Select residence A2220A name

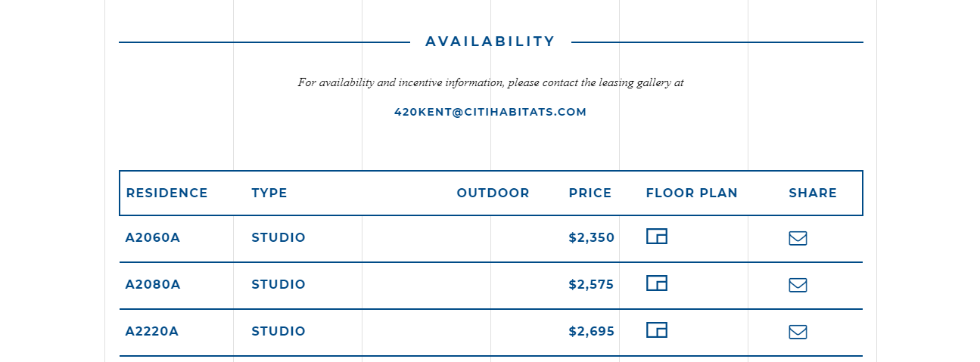point(152,331)
